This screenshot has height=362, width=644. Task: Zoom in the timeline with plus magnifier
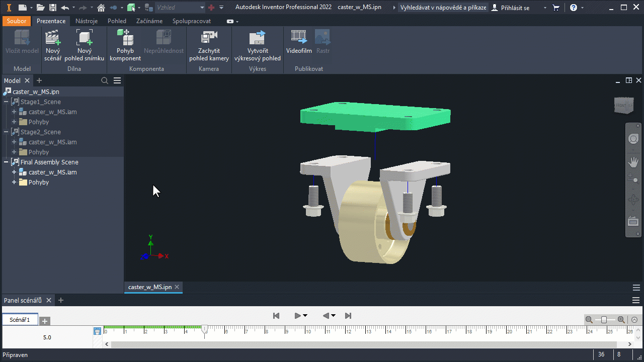point(621,320)
